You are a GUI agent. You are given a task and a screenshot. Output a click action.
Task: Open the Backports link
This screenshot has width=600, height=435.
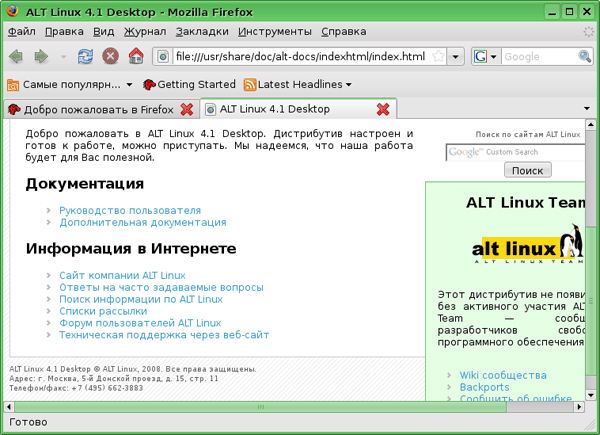click(x=484, y=387)
